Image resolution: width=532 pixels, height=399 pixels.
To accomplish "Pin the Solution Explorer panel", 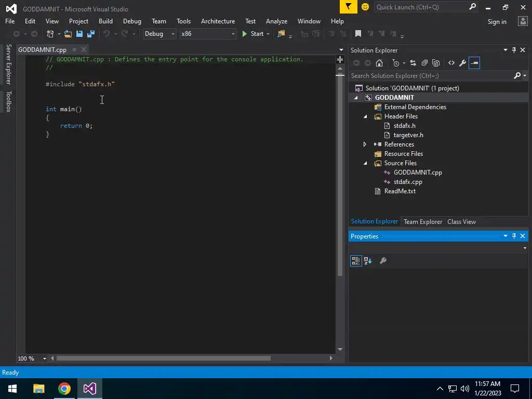I will pyautogui.click(x=514, y=50).
